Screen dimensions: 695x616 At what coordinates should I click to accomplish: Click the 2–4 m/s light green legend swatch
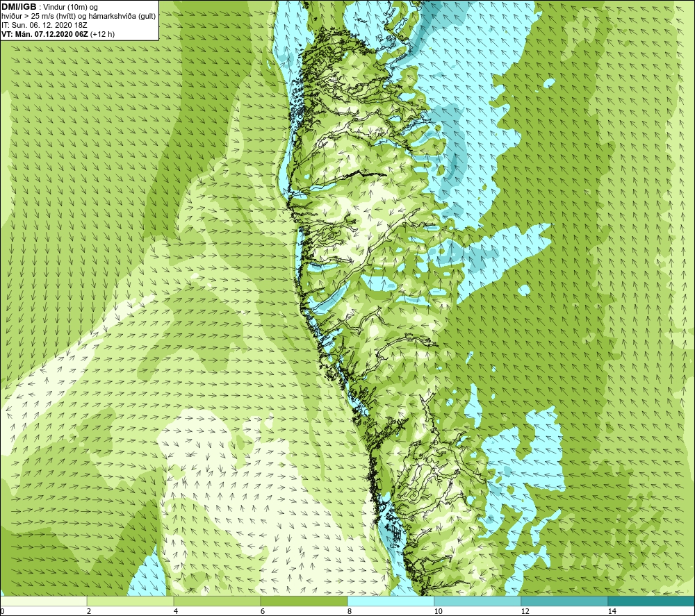[131, 601]
